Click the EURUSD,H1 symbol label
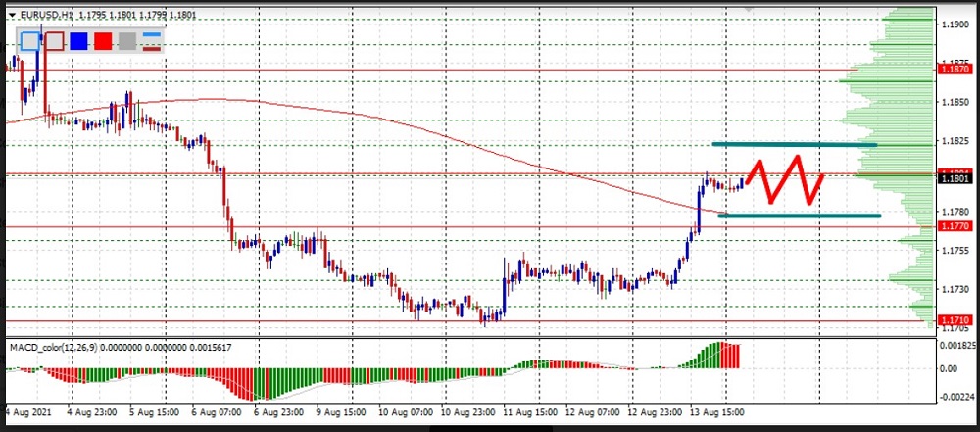 pyautogui.click(x=46, y=16)
